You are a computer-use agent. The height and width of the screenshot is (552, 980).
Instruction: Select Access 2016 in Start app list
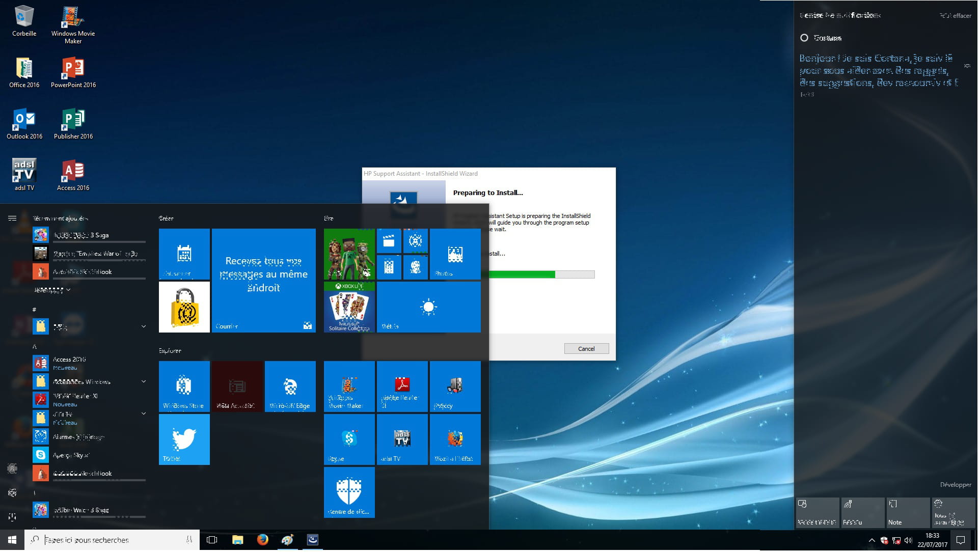click(x=90, y=364)
